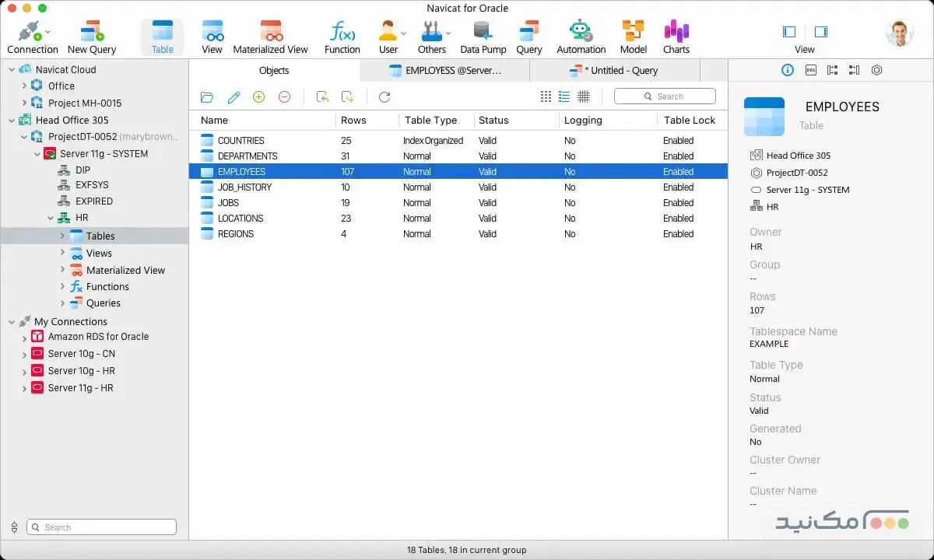The width and height of the screenshot is (934, 560).
Task: Collapse the Head Office 305 group
Action: 10,120
